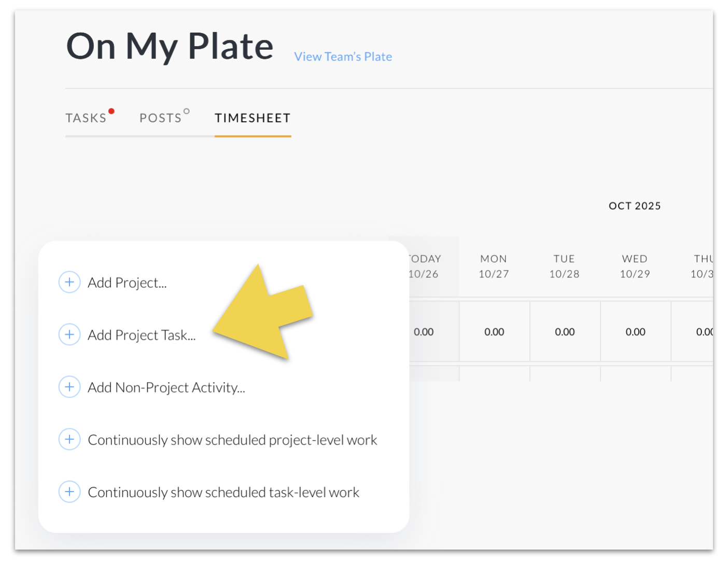Click the Tuesday 10/28 hours cell
The height and width of the screenshot is (562, 728).
click(x=565, y=332)
